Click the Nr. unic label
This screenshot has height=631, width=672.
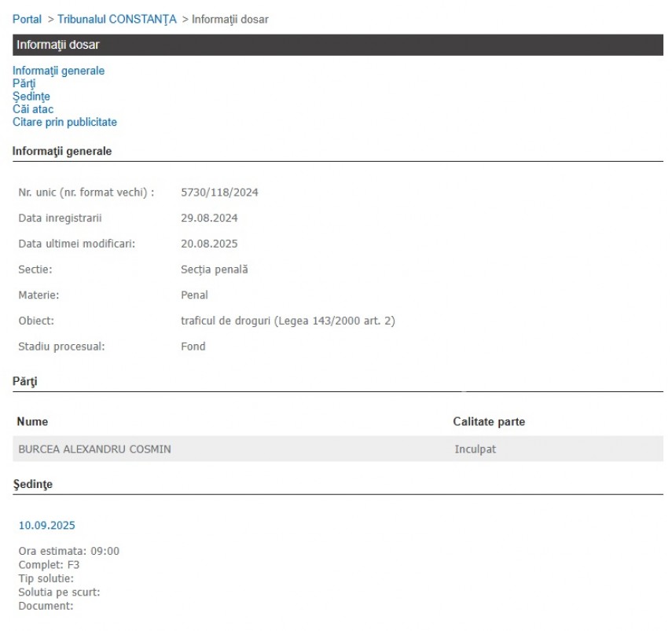[x=86, y=193]
